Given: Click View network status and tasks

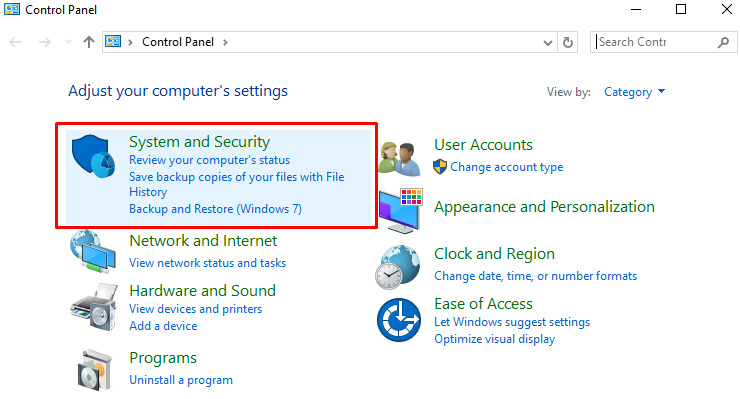Looking at the screenshot, I should tap(208, 263).
